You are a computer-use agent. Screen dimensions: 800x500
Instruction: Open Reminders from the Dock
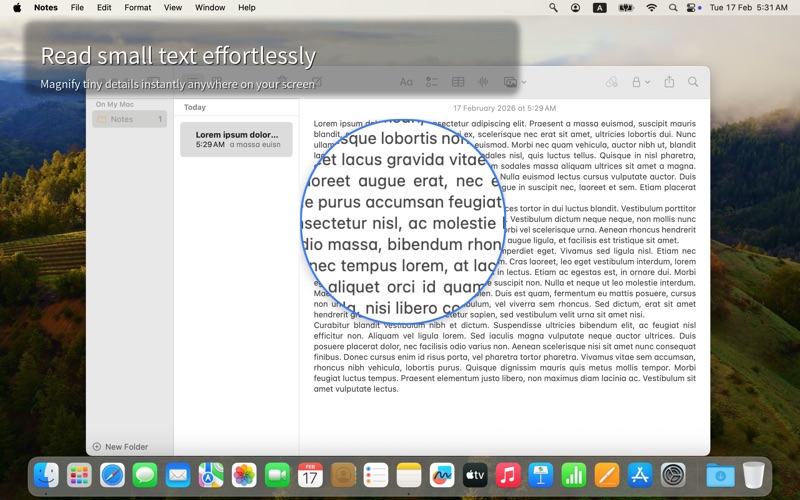pos(376,476)
